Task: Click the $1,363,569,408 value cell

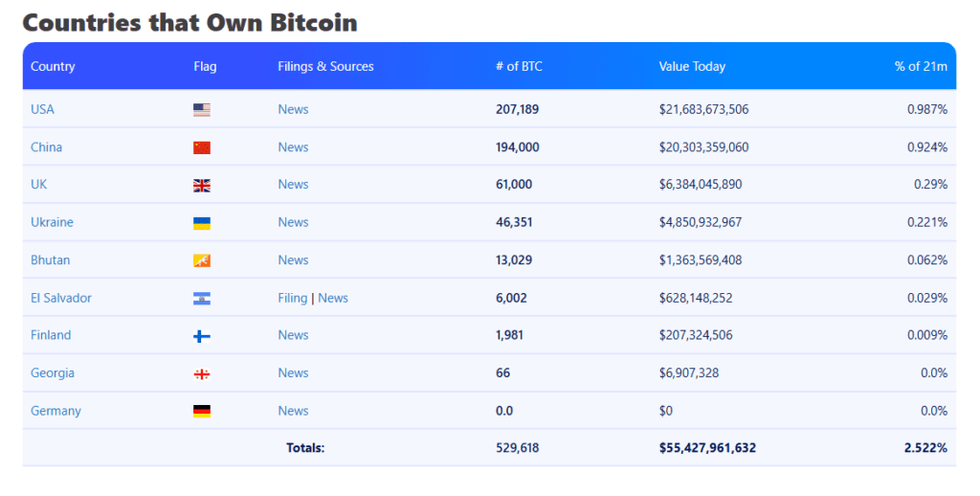Action: click(x=701, y=260)
